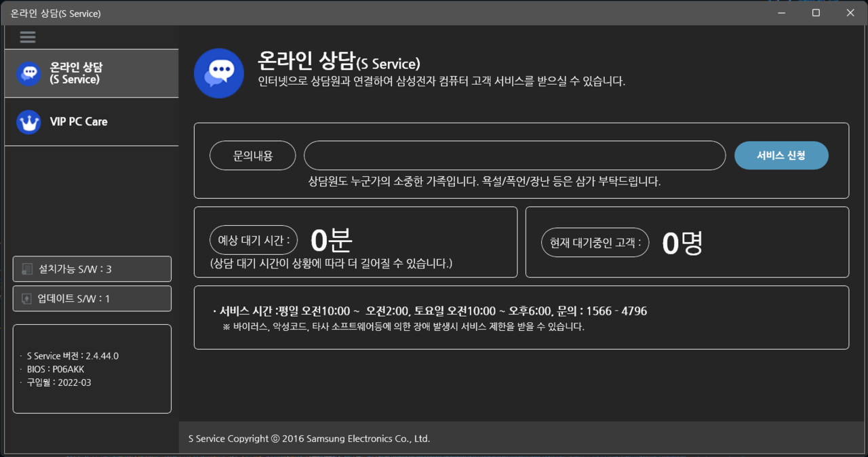The height and width of the screenshot is (457, 868).
Task: Click the Samsung copyright text at bottom
Action: coord(309,439)
